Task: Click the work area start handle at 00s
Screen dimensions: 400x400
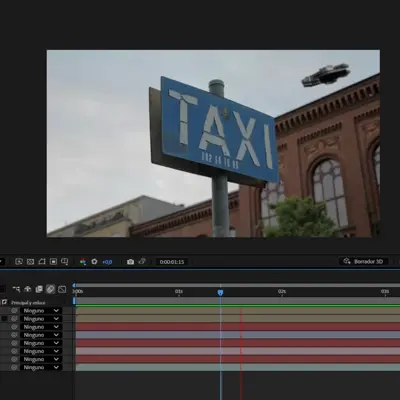Action: [x=74, y=301]
